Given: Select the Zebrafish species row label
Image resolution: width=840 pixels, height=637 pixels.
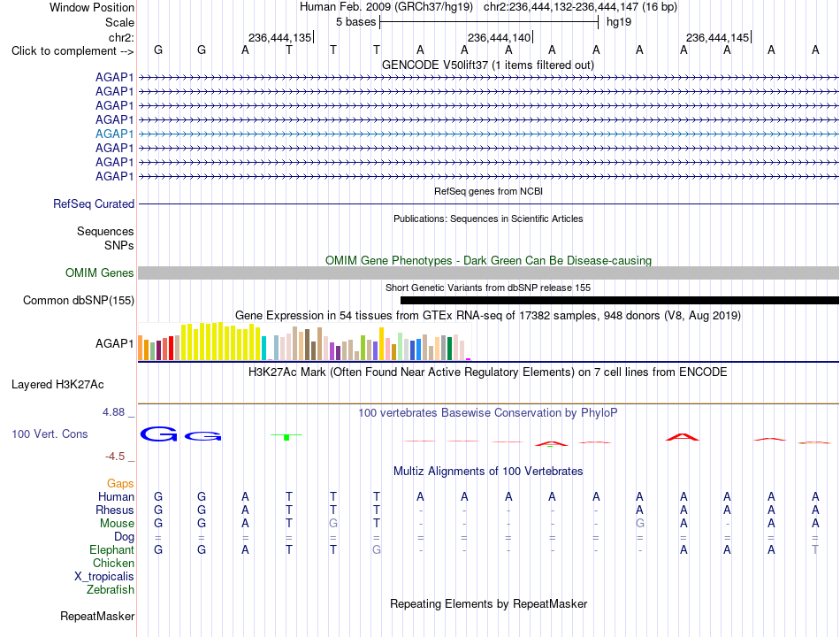Looking at the screenshot, I should point(111,589).
